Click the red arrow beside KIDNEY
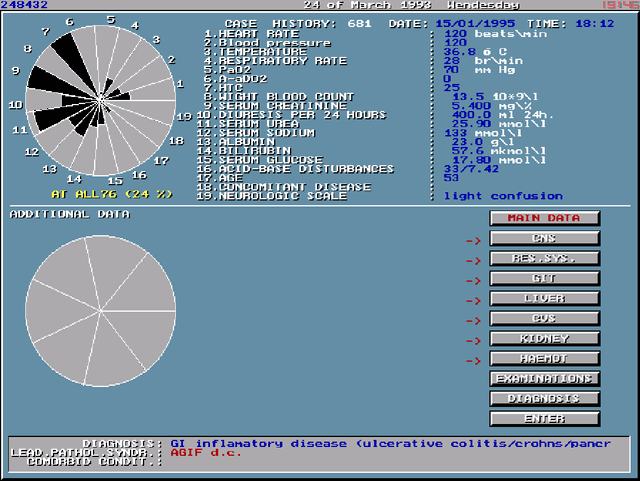This screenshot has width=640, height=481. (473, 340)
